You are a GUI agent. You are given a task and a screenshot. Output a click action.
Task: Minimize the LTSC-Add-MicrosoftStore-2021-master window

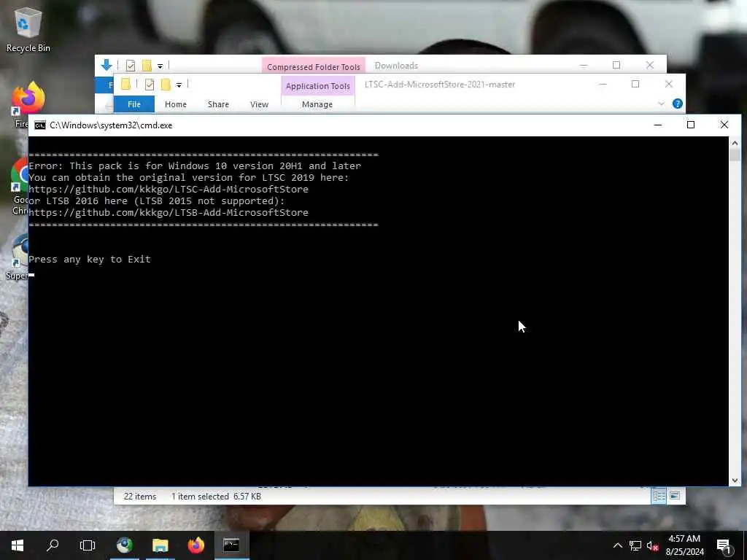click(603, 85)
